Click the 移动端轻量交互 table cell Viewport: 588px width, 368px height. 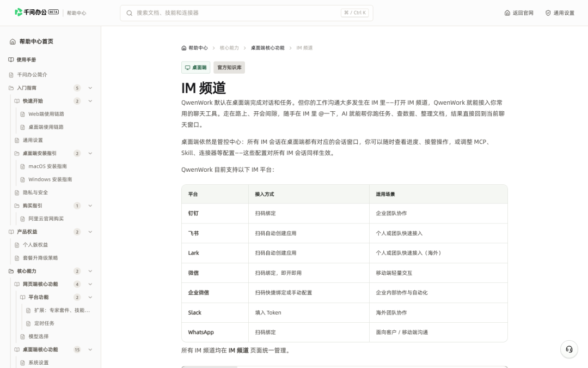(x=438, y=273)
